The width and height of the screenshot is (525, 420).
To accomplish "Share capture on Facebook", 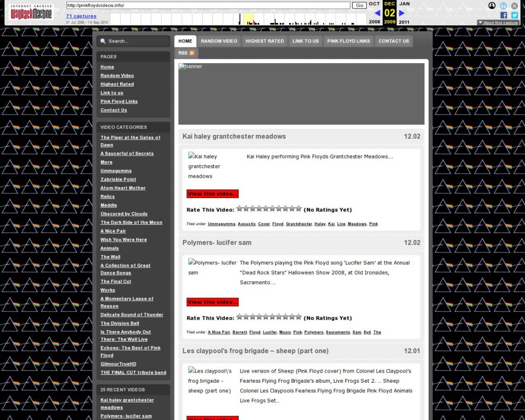I will pos(503,15).
